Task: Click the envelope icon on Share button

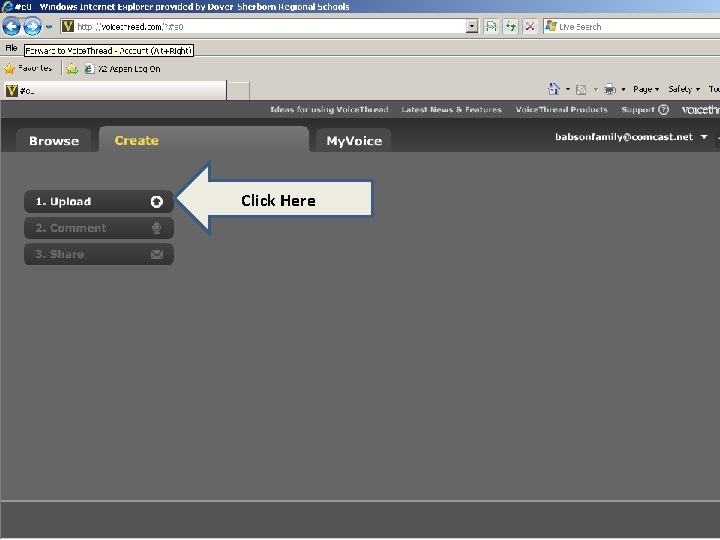Action: (x=157, y=254)
